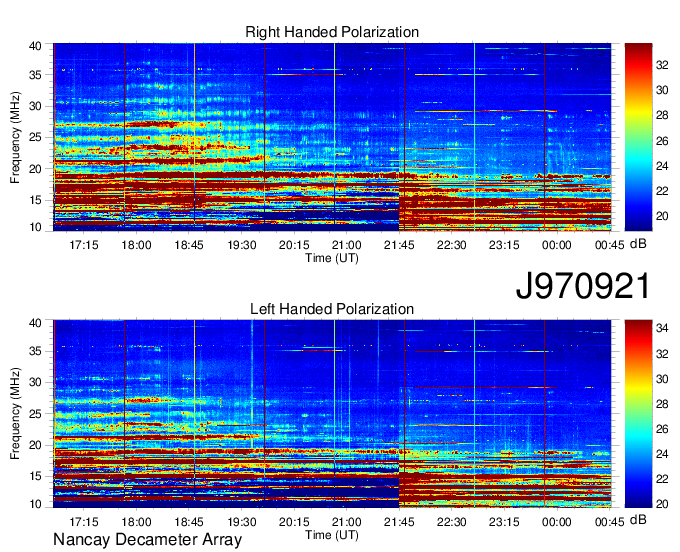This screenshot has height=552, width=680.
Task: Click the "20:15" tick on Left Handed time axis
Action: pyautogui.click(x=294, y=522)
